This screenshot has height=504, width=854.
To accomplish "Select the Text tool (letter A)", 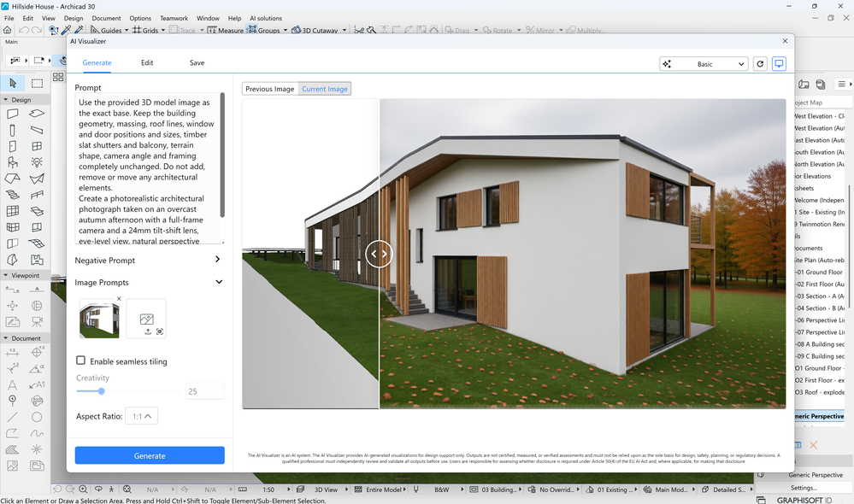I will [x=13, y=384].
